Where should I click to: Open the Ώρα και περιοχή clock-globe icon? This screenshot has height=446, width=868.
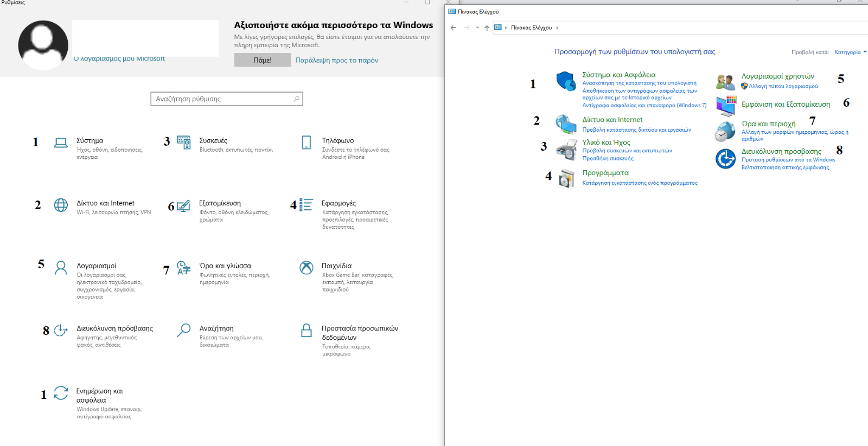tap(725, 131)
